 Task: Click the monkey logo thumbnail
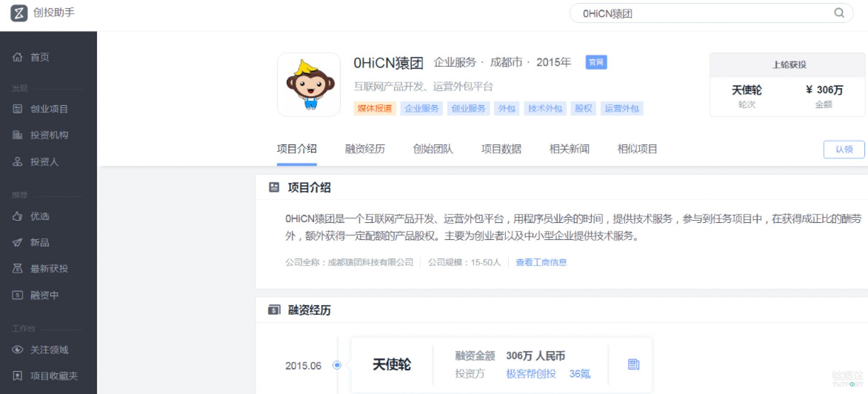[x=309, y=85]
